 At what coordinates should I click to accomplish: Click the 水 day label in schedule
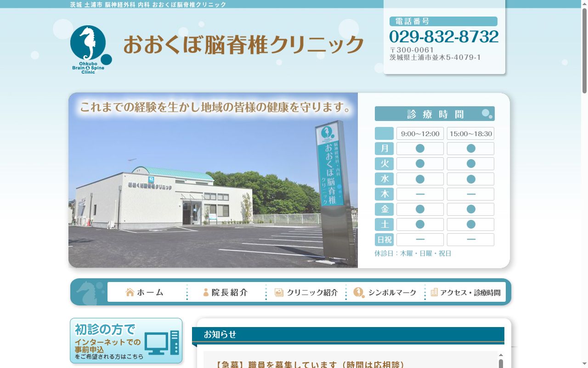click(x=384, y=179)
